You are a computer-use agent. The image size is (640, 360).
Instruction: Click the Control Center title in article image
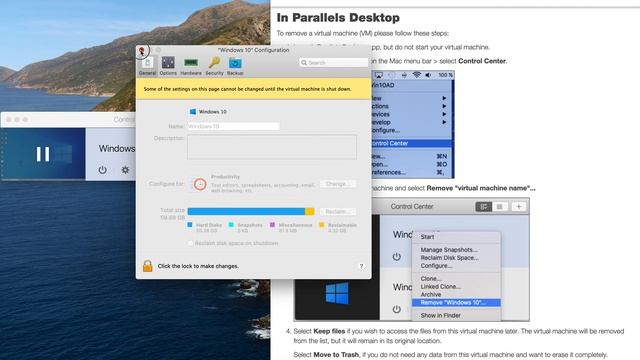click(x=412, y=207)
